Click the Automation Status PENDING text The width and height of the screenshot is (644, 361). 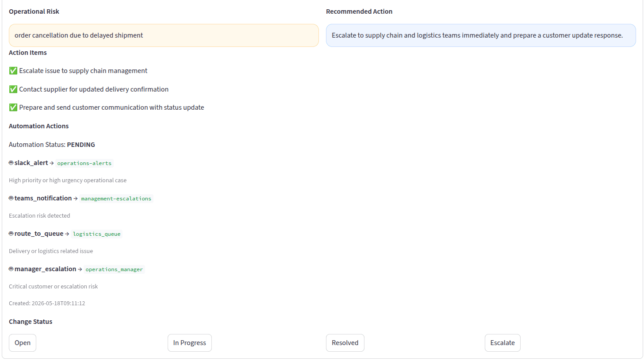tap(52, 145)
